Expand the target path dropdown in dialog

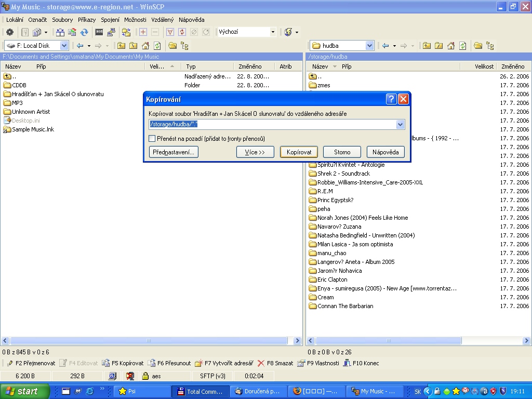400,125
